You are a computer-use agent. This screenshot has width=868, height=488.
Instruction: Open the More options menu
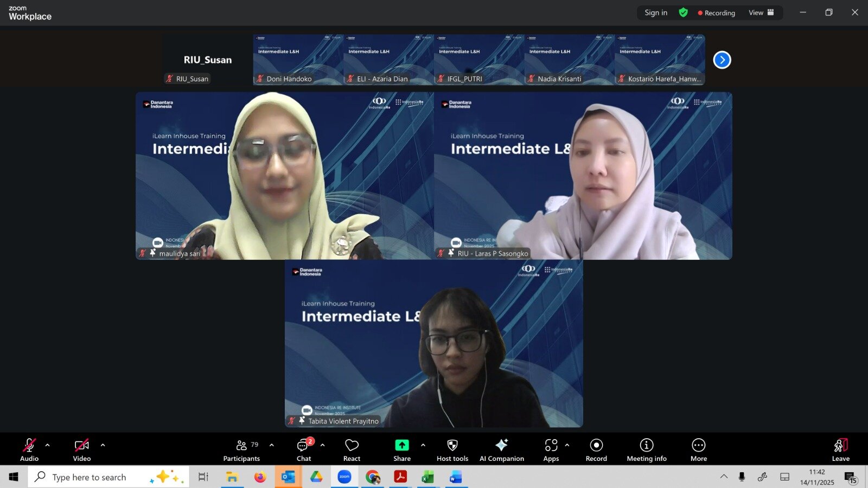point(698,450)
